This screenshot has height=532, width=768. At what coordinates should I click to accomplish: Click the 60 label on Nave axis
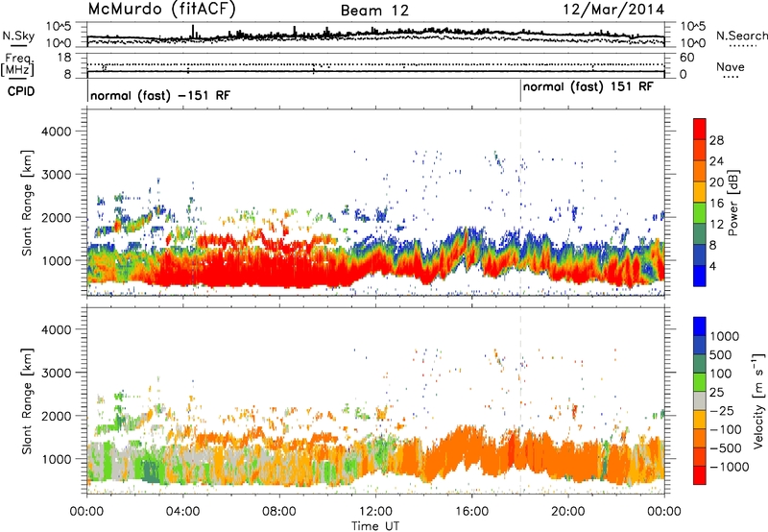(x=687, y=58)
